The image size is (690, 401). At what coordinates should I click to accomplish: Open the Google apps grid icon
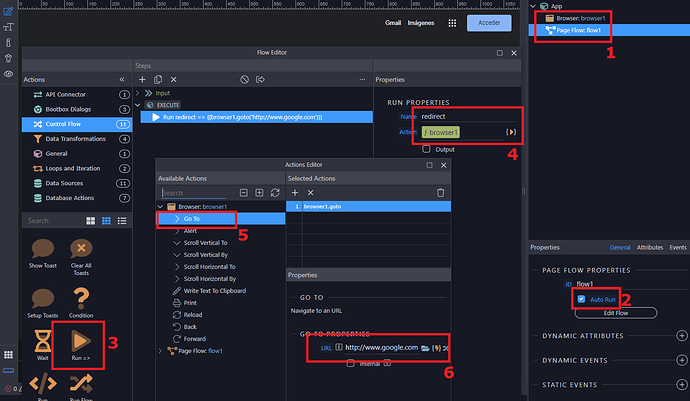tap(452, 23)
